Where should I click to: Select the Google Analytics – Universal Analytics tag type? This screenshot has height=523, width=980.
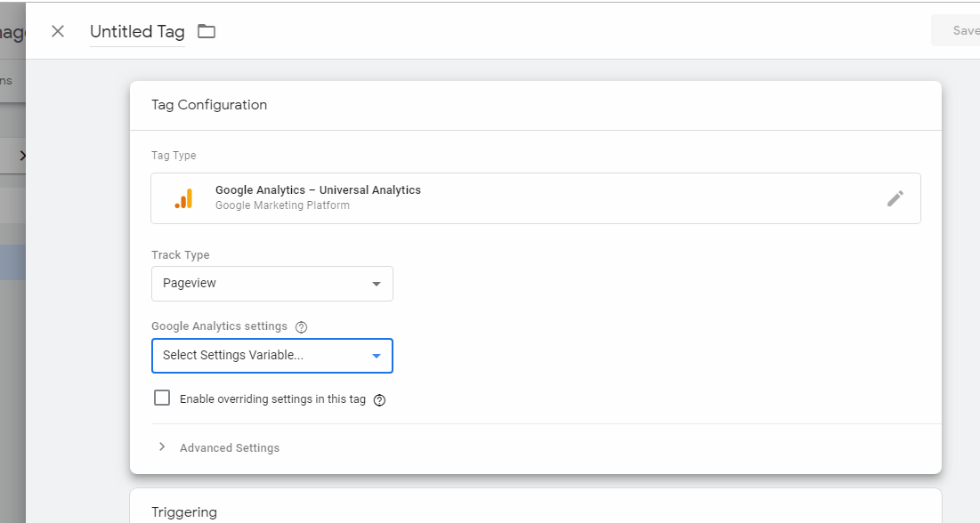536,198
